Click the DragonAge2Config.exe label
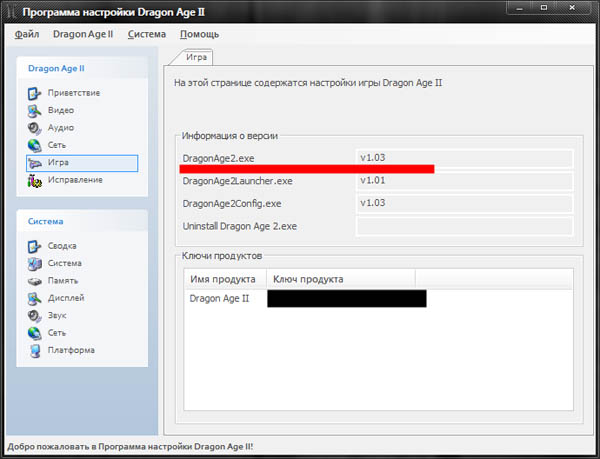 coord(232,203)
